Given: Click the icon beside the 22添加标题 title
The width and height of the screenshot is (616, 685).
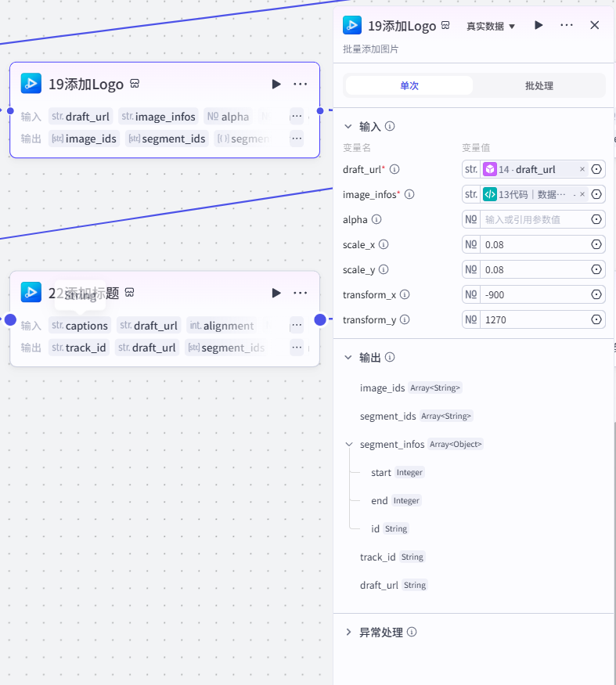Looking at the screenshot, I should (x=129, y=292).
